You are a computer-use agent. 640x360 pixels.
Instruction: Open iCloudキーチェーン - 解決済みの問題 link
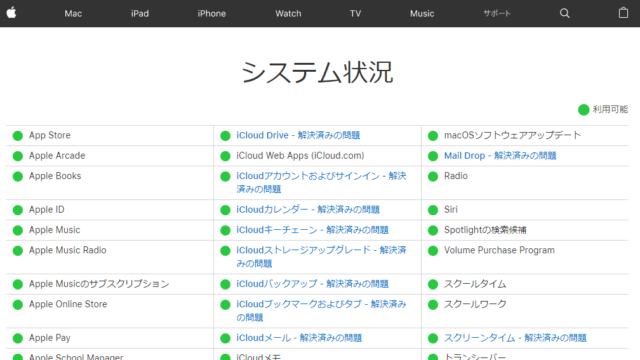312,230
